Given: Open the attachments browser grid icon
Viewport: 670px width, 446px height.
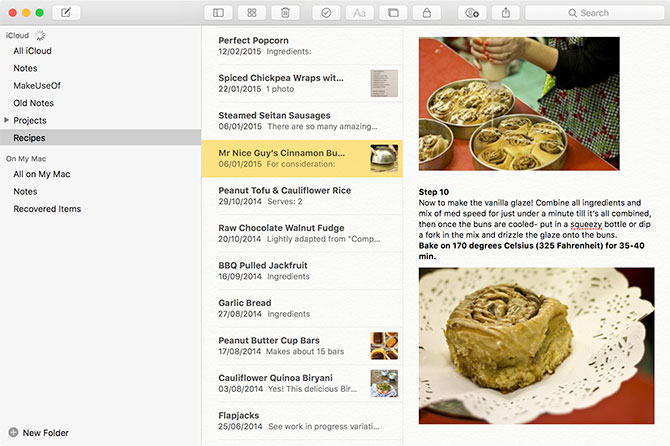Looking at the screenshot, I should click(x=252, y=13).
